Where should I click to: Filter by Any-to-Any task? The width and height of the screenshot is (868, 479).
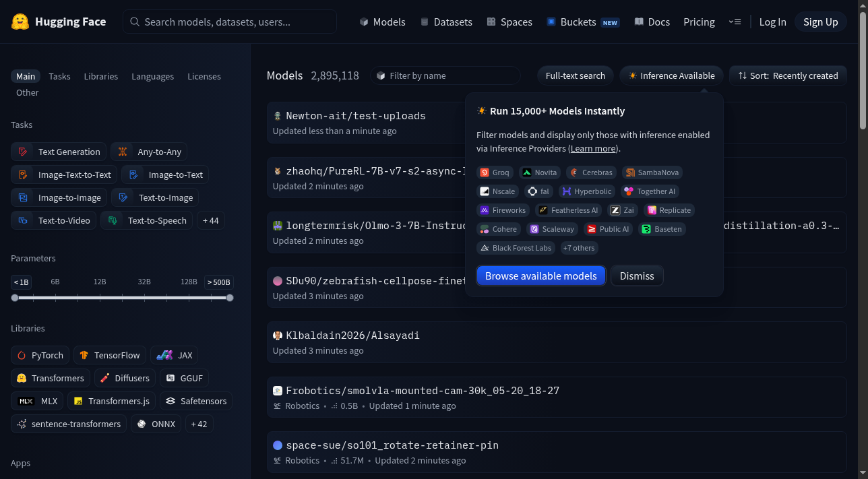[149, 152]
